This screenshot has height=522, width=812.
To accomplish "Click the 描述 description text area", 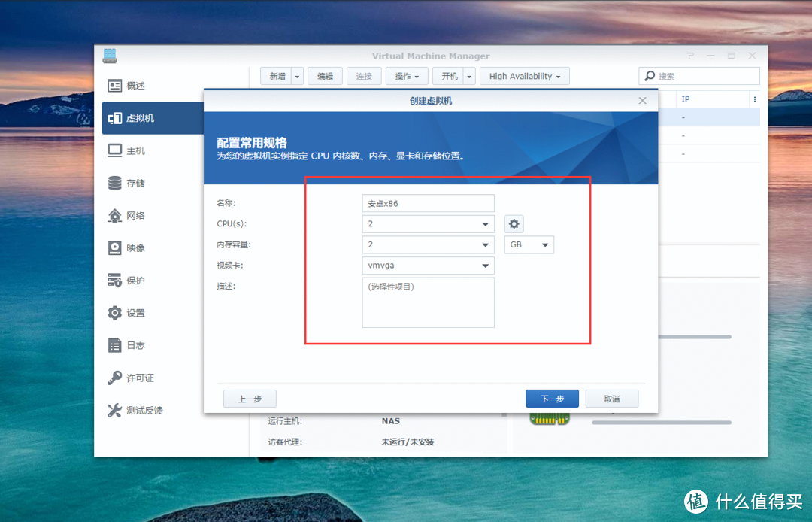I will pyautogui.click(x=429, y=302).
